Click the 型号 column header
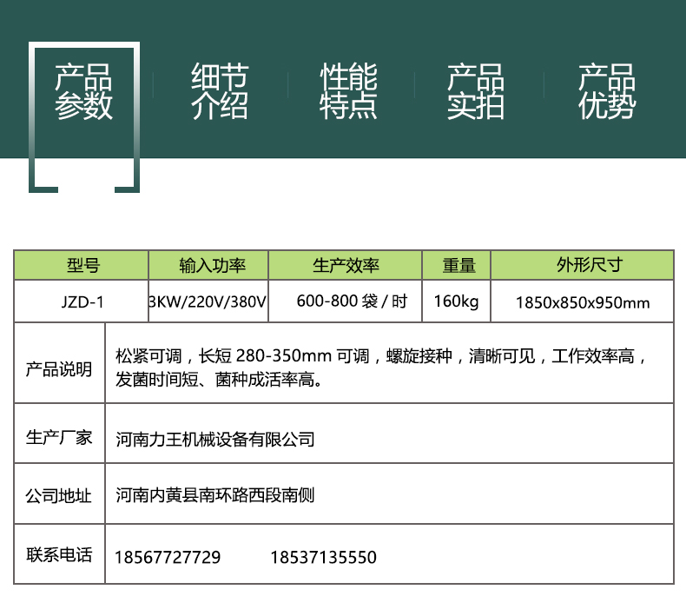The height and width of the screenshot is (616, 686). 82,265
